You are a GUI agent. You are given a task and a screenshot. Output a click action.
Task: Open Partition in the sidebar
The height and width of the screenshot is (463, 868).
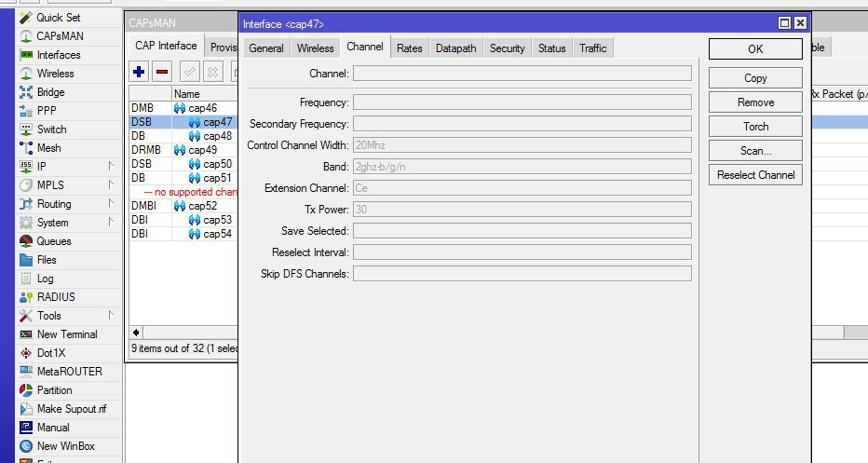tap(54, 390)
